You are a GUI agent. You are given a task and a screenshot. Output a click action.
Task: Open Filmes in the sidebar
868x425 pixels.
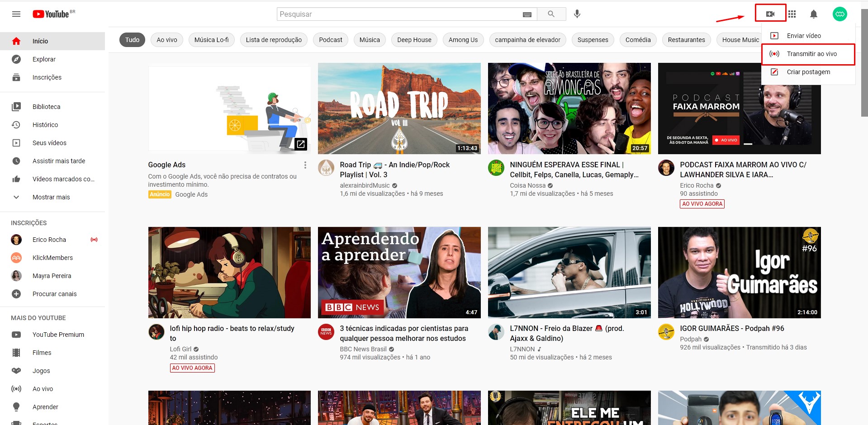tap(52, 353)
